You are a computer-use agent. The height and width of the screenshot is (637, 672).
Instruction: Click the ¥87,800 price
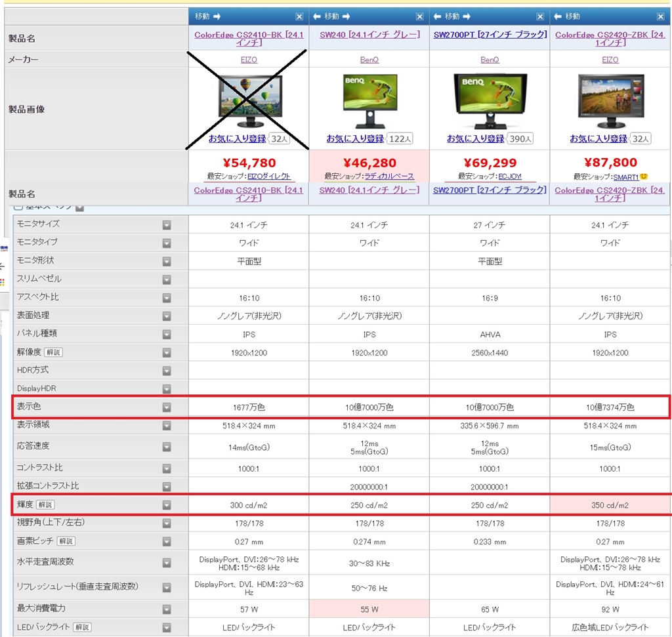610,162
